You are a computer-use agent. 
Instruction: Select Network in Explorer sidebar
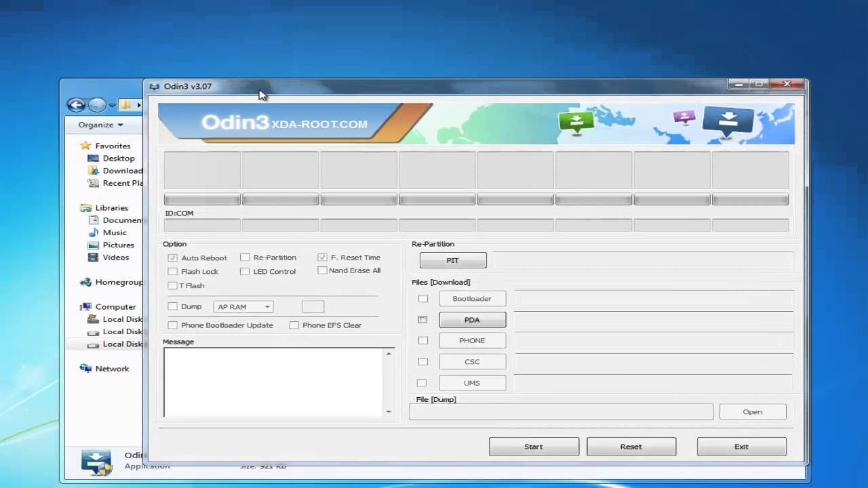(x=112, y=369)
